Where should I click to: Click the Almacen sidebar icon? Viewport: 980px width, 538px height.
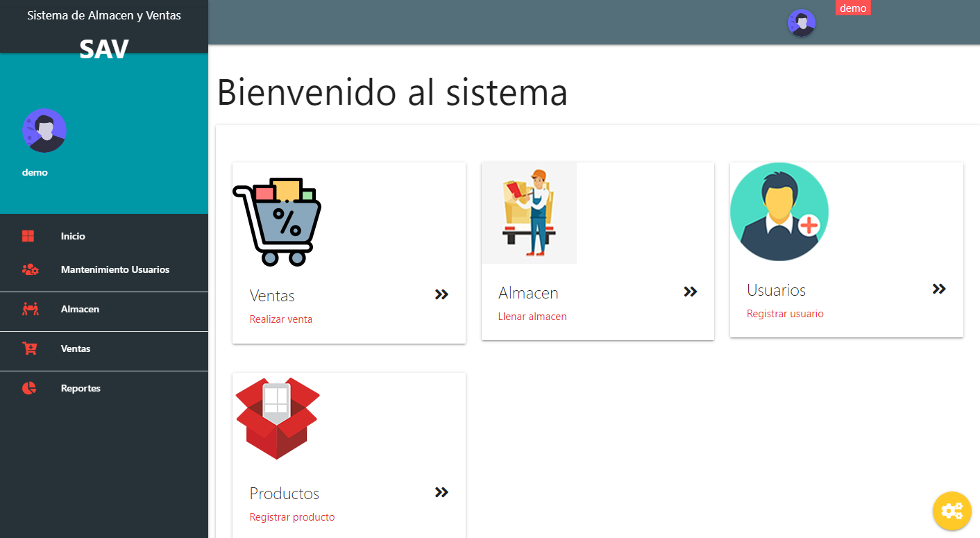30,309
